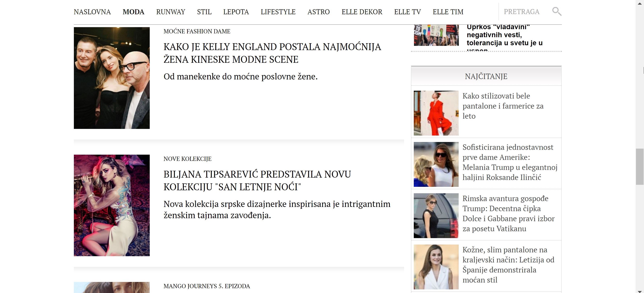Read 'Od manekenke do moćne poslovne žene' teaser

point(240,76)
